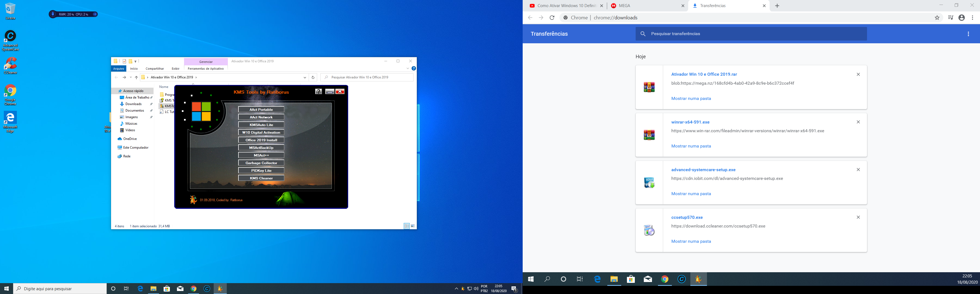Switch Explorer to large thumbnails view via status bar icon
Screen dimensions: 980x294
click(413, 226)
